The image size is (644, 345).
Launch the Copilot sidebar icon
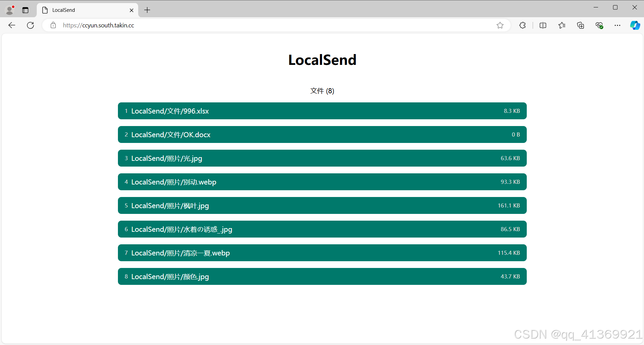(635, 25)
